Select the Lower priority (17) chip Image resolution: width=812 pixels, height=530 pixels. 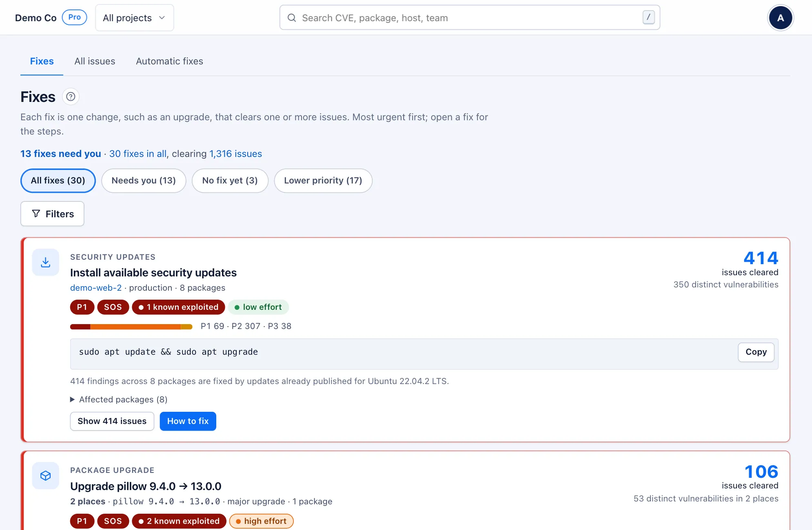click(323, 181)
